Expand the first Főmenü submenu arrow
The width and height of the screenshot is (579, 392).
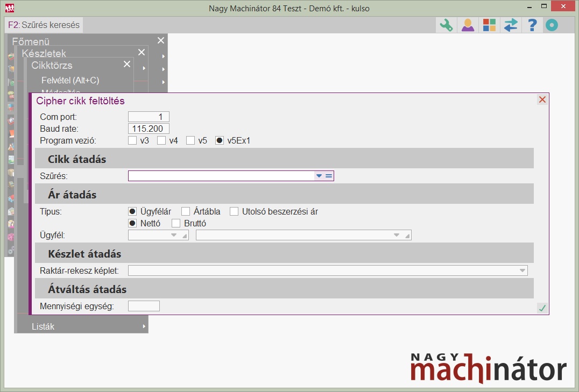(163, 56)
